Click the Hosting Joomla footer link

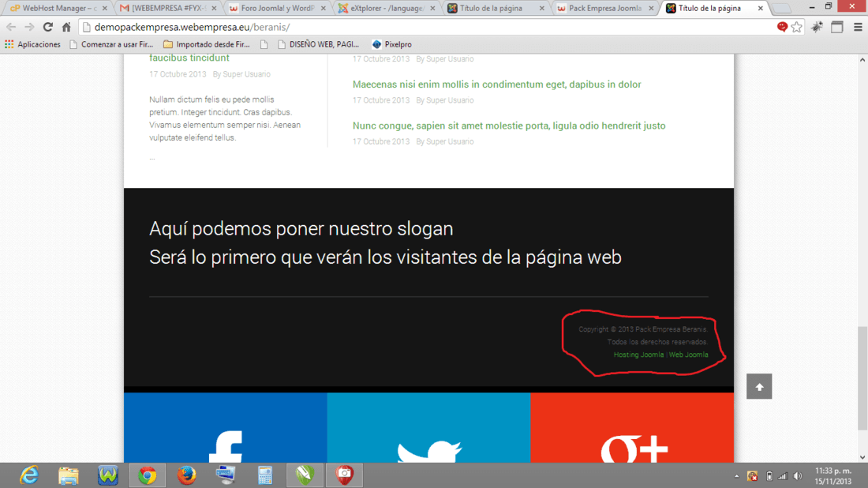coord(638,355)
